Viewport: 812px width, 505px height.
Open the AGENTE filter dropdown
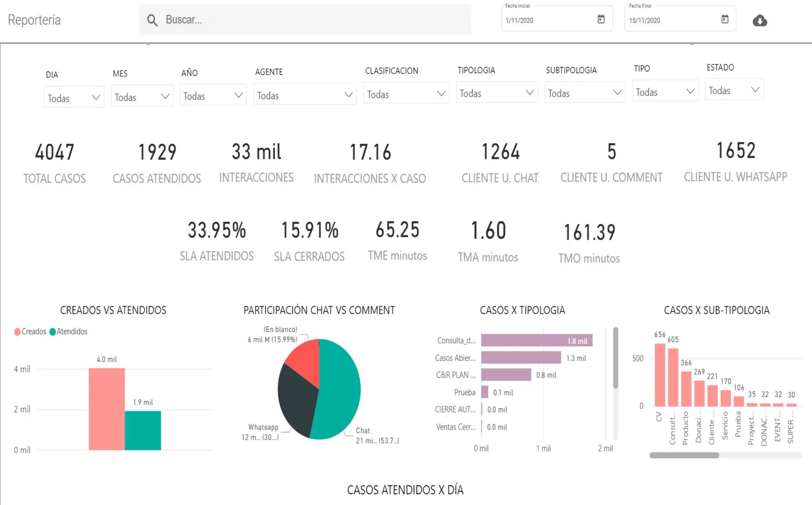305,94
